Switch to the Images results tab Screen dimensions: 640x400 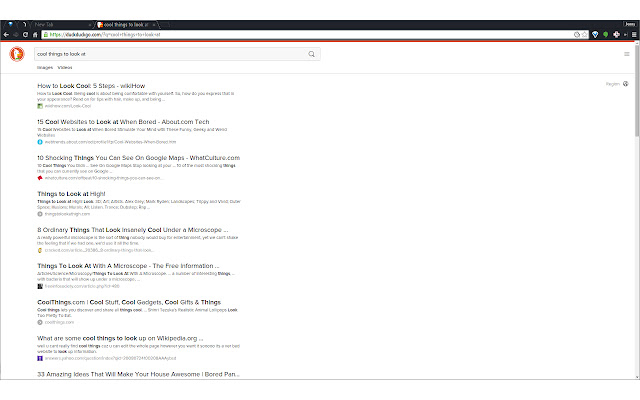coord(45,68)
